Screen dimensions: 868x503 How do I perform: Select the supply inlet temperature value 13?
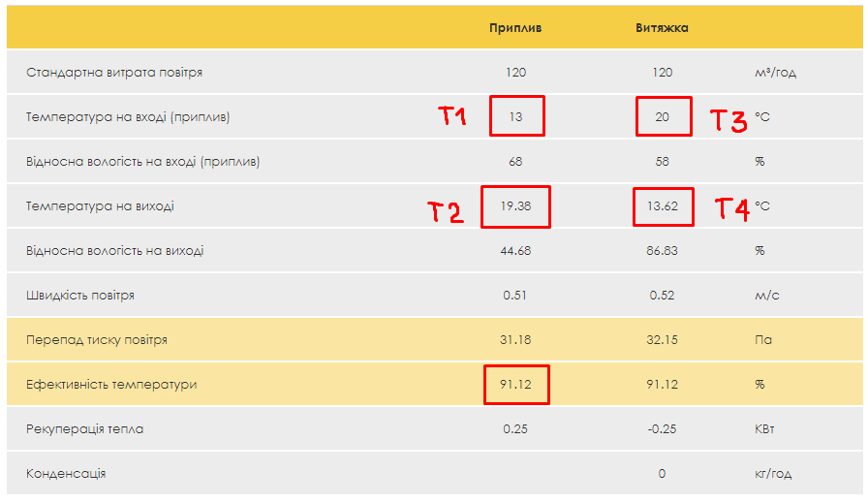515,117
